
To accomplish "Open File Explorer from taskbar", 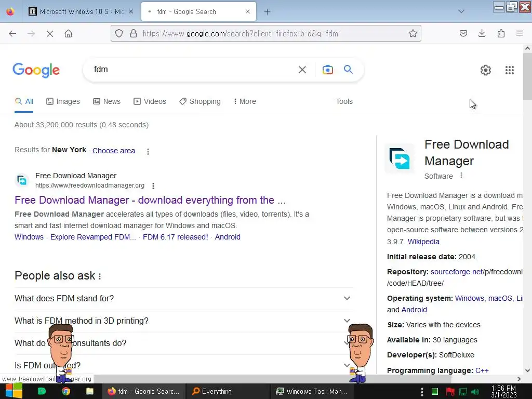I will coord(90,391).
